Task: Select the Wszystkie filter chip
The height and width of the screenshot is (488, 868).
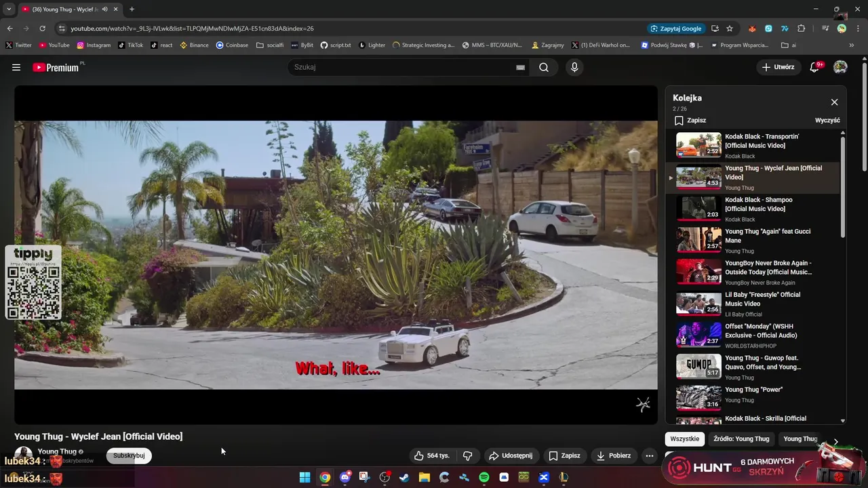Action: pyautogui.click(x=685, y=439)
